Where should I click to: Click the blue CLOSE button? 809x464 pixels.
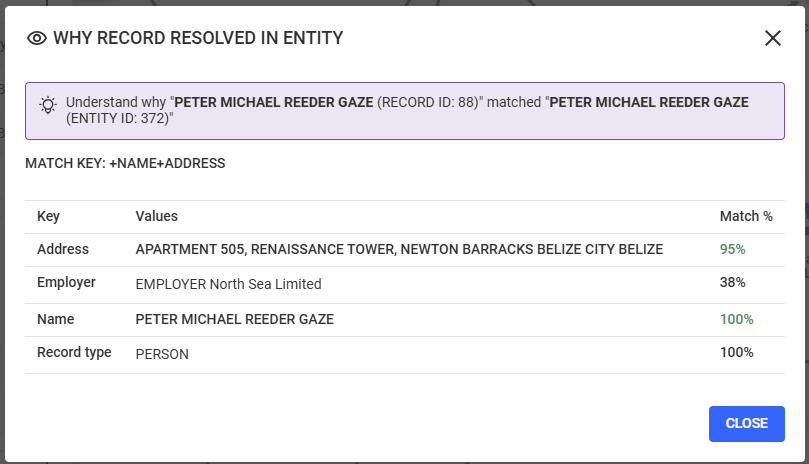tap(747, 424)
